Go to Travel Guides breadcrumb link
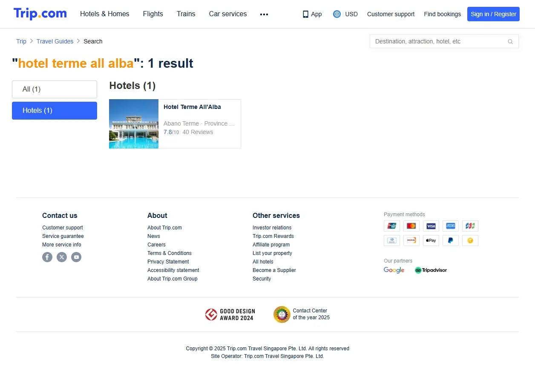This screenshot has width=535, height=392. pyautogui.click(x=55, y=41)
